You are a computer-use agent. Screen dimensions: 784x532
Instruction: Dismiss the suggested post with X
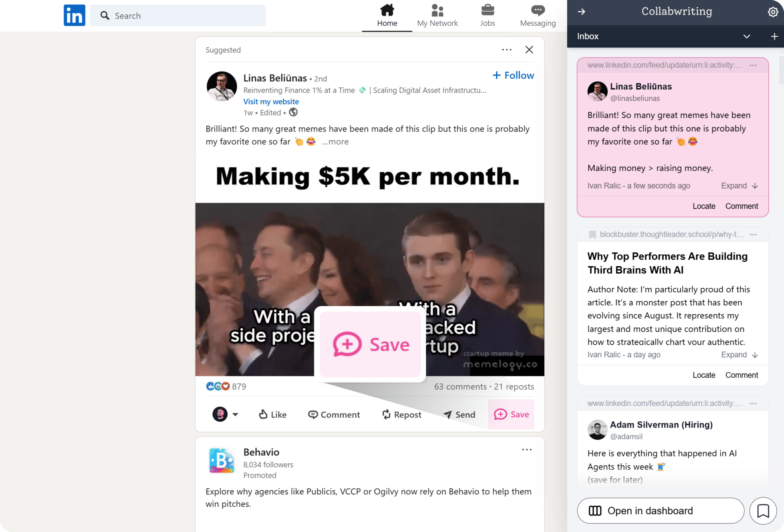[x=529, y=50]
